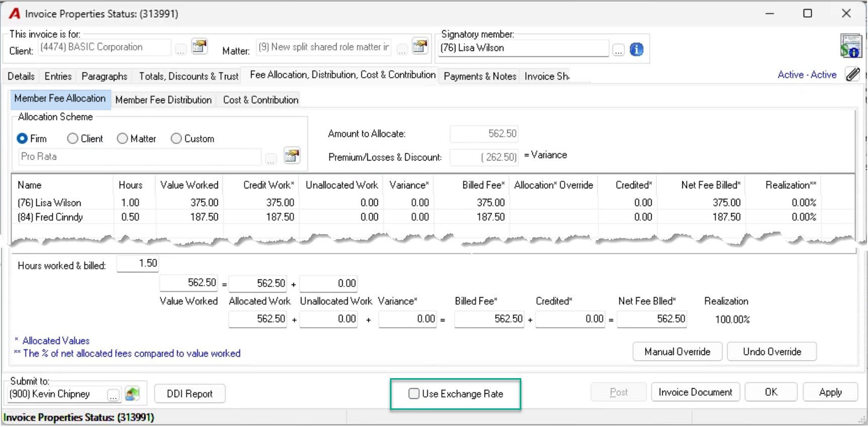Image resolution: width=868 pixels, height=427 pixels.
Task: Click the Manual Override button
Action: click(x=677, y=351)
